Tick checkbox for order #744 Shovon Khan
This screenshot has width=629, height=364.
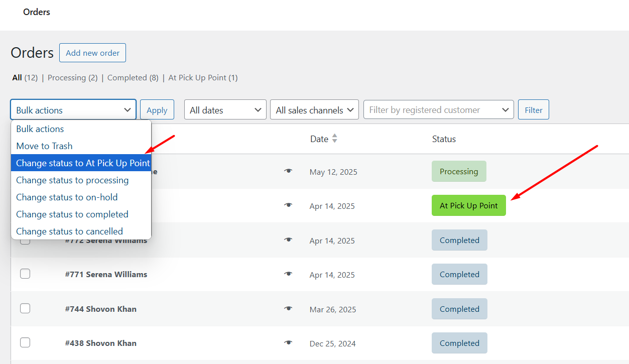pyautogui.click(x=25, y=308)
